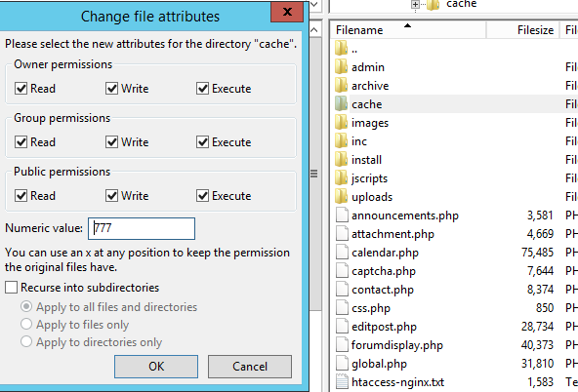Click the Cancel button
Image resolution: width=578 pixels, height=392 pixels.
(250, 367)
